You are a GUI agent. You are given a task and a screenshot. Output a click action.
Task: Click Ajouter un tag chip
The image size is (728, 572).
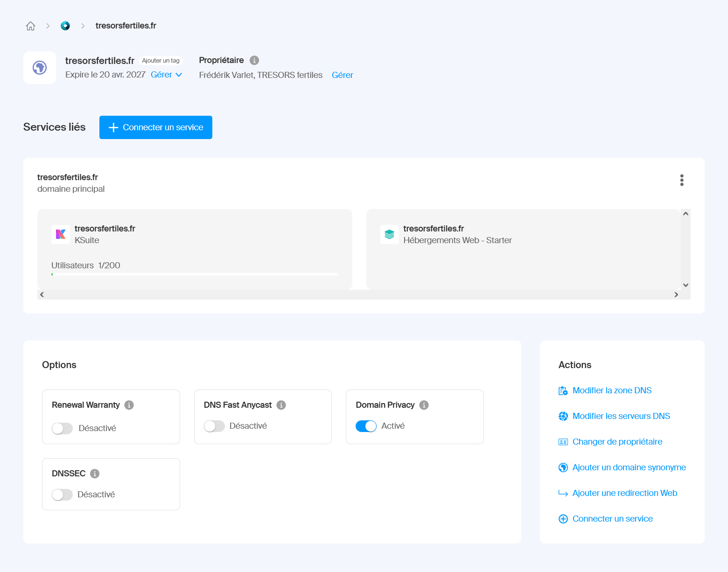(161, 61)
